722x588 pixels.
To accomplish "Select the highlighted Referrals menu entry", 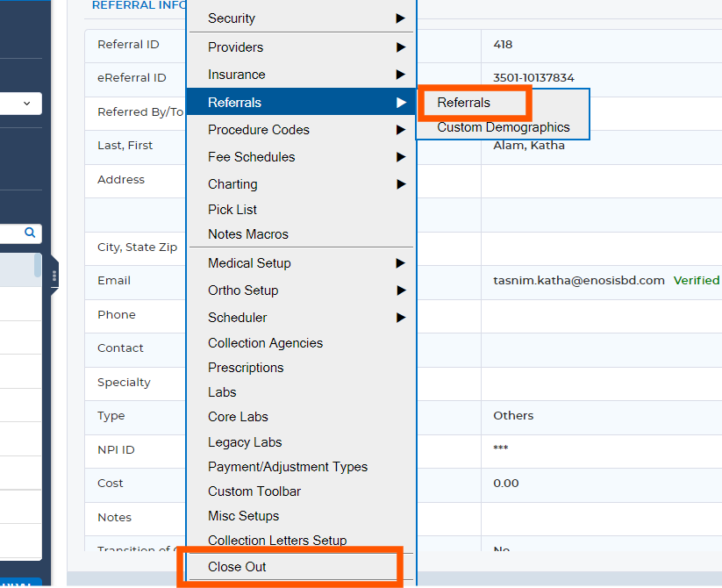I will click(301, 102).
